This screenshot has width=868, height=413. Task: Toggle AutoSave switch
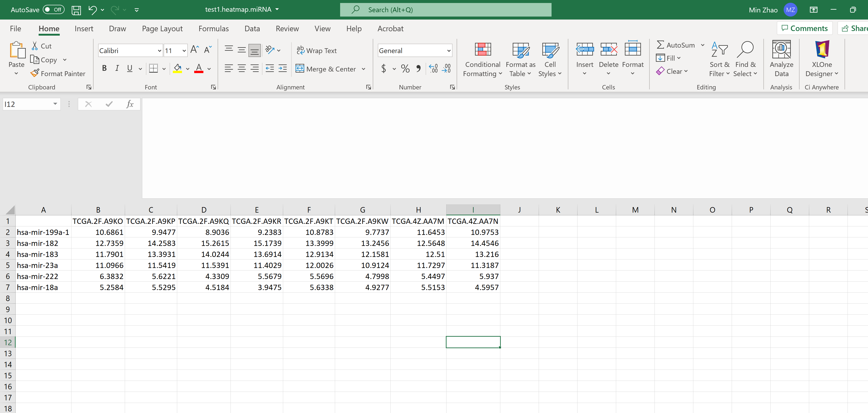(54, 10)
